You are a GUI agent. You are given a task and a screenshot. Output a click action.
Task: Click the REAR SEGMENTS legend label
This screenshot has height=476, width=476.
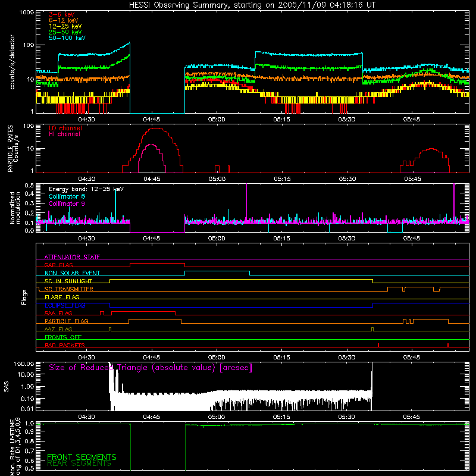coord(79,464)
